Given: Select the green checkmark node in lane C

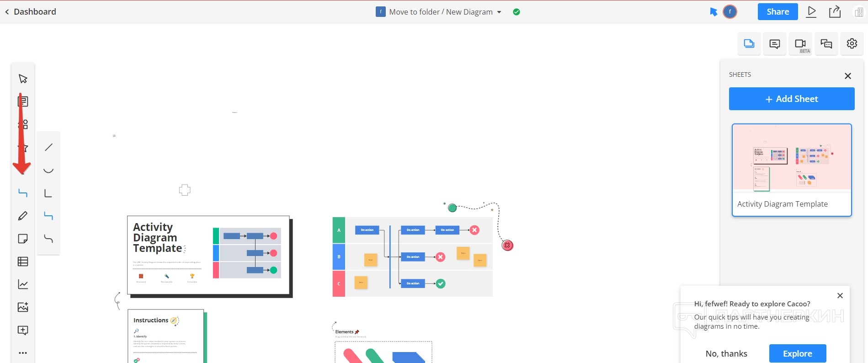Looking at the screenshot, I should (441, 284).
